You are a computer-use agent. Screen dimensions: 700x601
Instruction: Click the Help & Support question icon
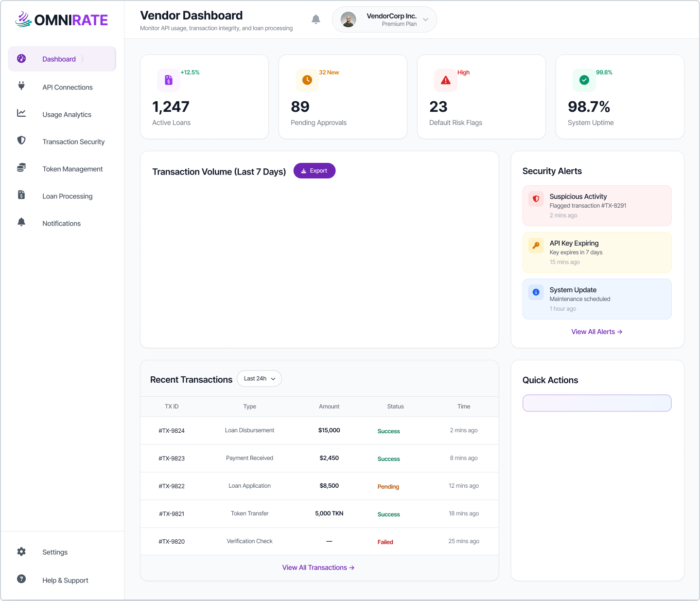21,579
